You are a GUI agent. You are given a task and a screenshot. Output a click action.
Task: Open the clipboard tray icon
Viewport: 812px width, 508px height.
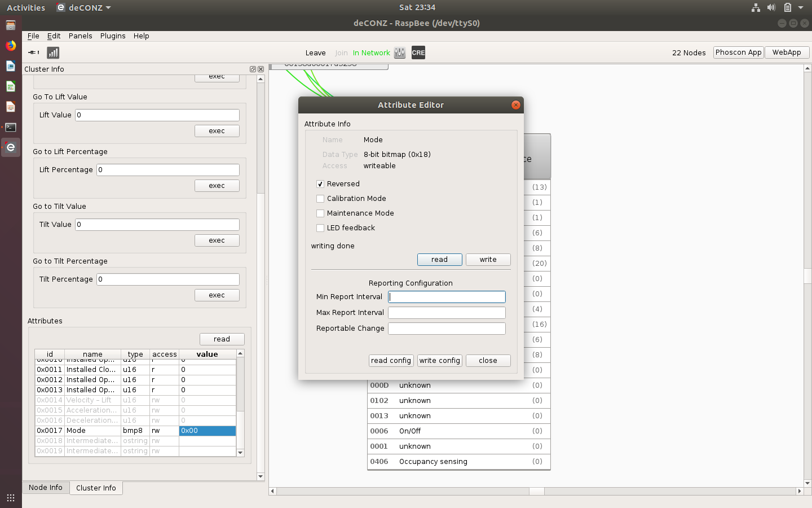click(788, 7)
